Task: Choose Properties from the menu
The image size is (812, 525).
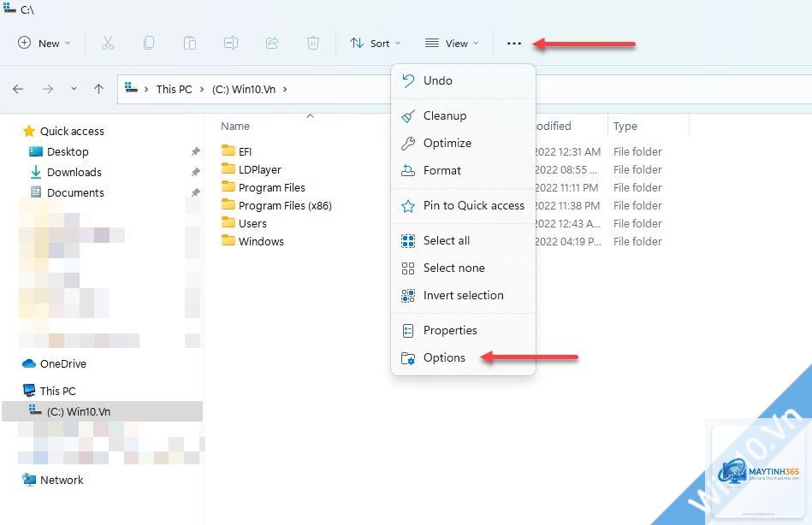Action: point(463,330)
